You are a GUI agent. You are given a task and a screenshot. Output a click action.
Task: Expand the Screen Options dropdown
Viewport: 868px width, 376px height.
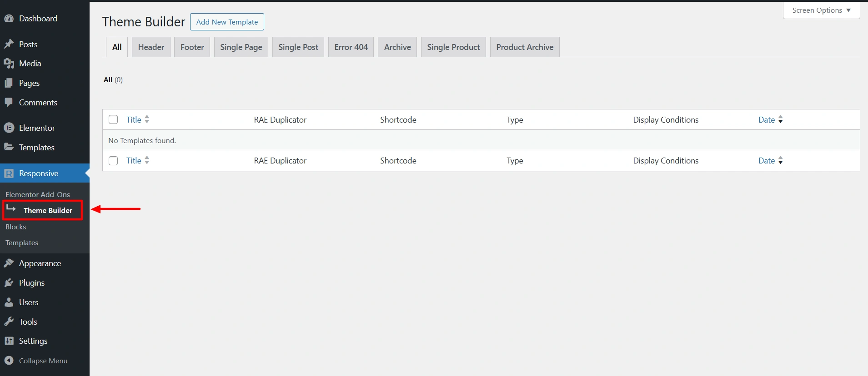coord(821,10)
